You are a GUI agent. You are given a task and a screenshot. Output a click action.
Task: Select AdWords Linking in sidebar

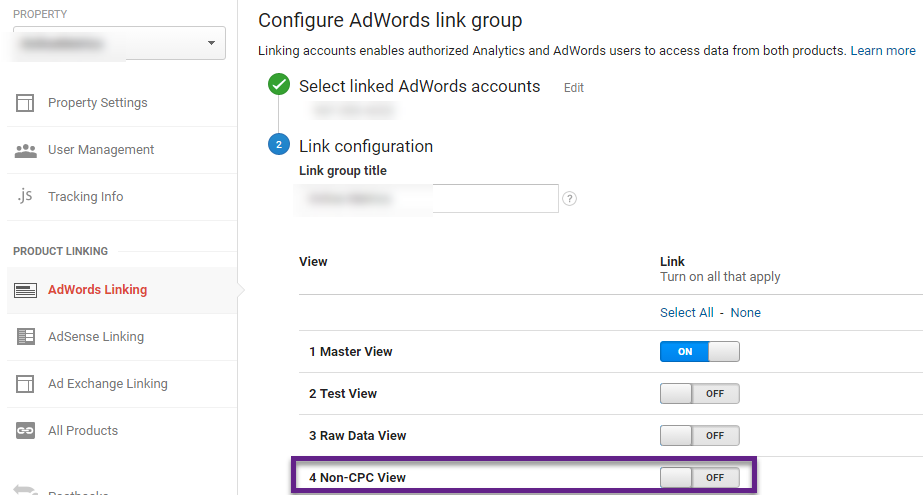(98, 290)
